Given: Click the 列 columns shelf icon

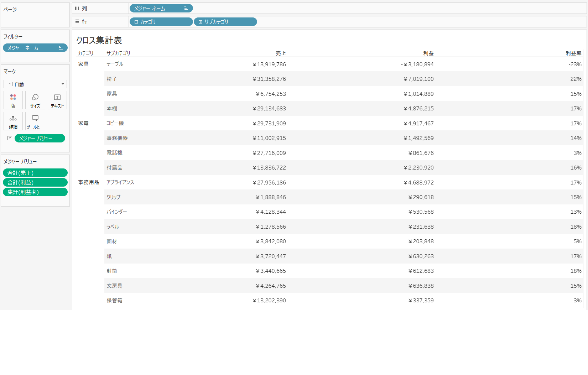Looking at the screenshot, I should (x=77, y=8).
